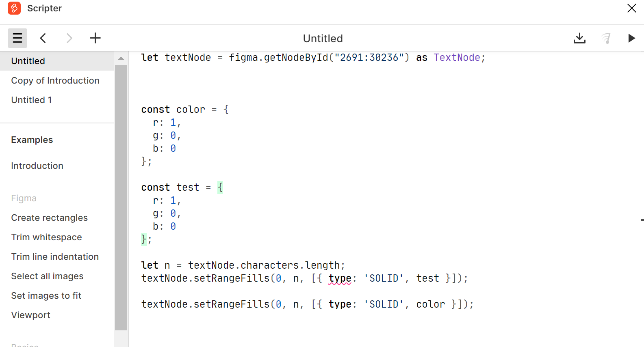Click the 'let n' code line
This screenshot has height=347, width=644.
point(243,265)
